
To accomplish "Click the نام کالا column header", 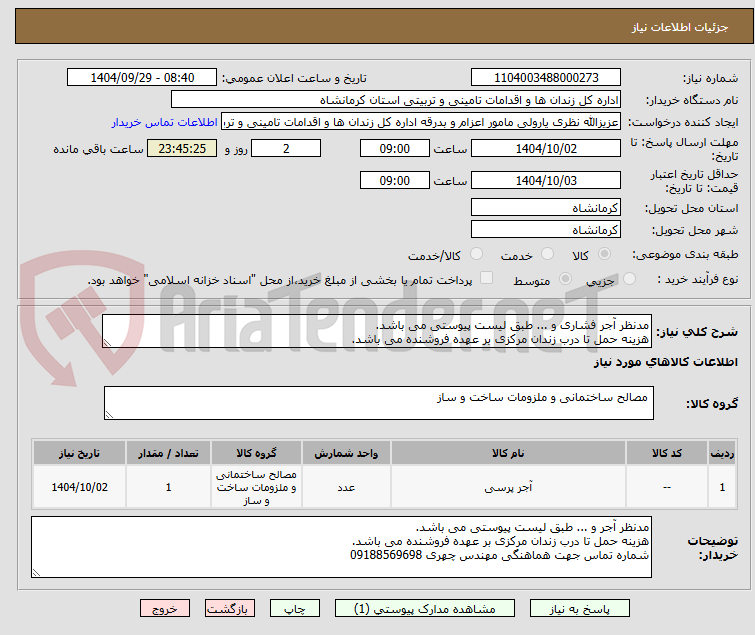I will coord(508,453).
